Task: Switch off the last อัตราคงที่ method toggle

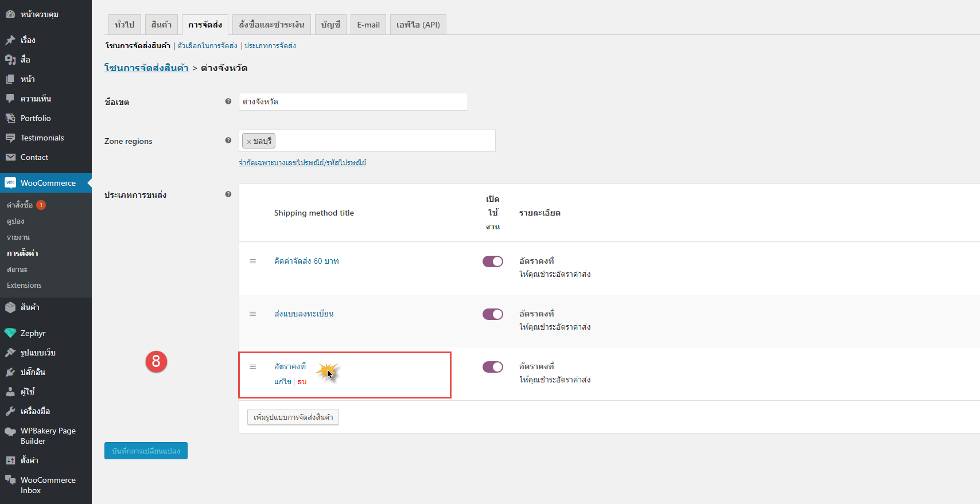Action: point(492,367)
